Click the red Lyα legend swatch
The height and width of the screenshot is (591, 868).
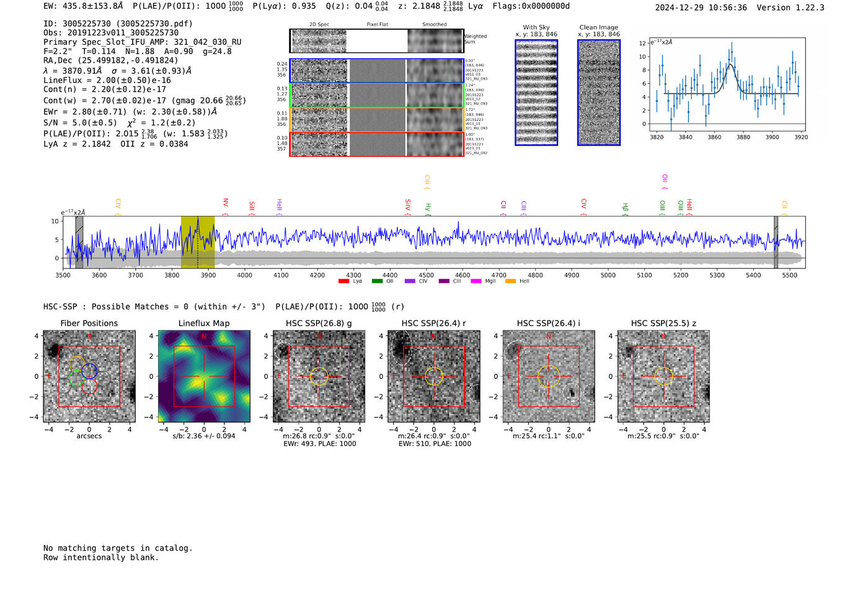tap(343, 282)
